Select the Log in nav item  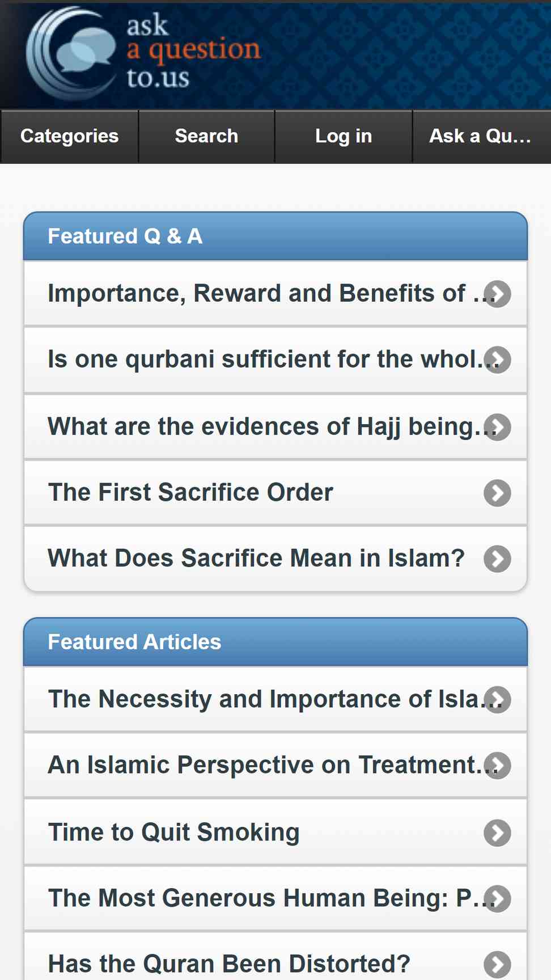pos(344,136)
